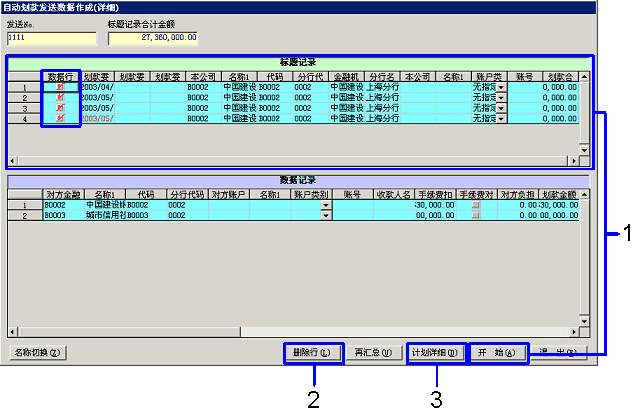Toggle 手续费对 checkbox in data row 2
Viewport: 634px width, 415px height.
point(475,214)
